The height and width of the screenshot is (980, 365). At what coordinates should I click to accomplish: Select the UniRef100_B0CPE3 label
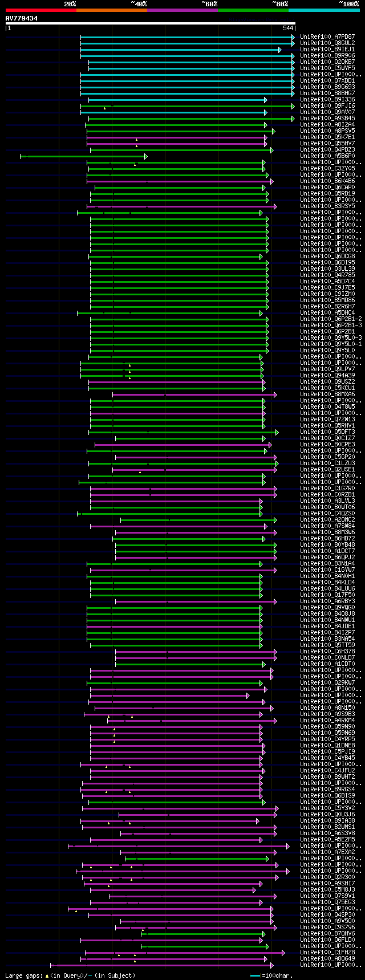pos(327,444)
